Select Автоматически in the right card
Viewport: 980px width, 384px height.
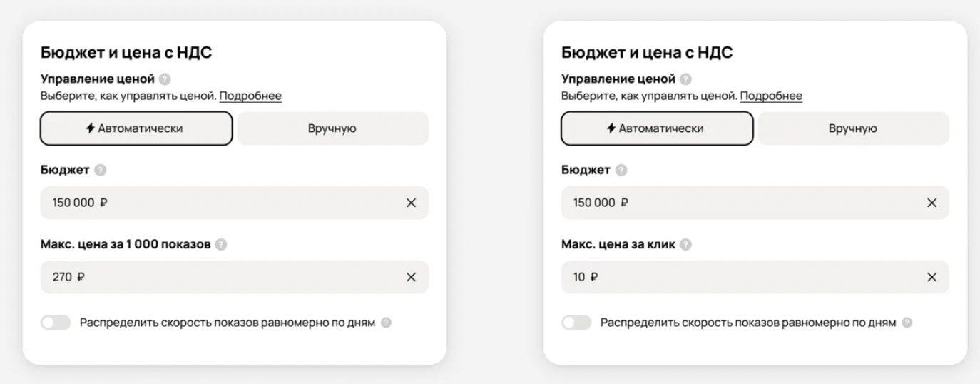(657, 128)
